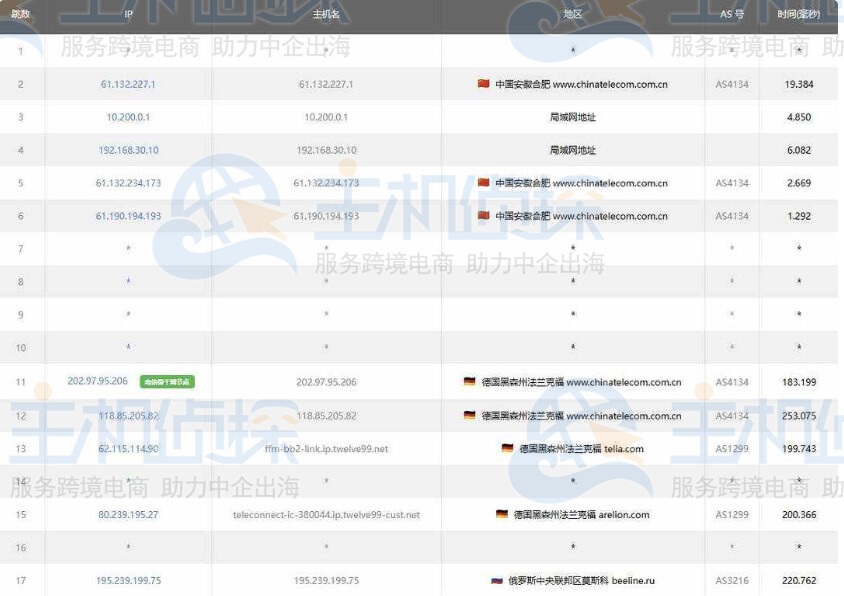Click the 主机名 column header

tap(326, 16)
